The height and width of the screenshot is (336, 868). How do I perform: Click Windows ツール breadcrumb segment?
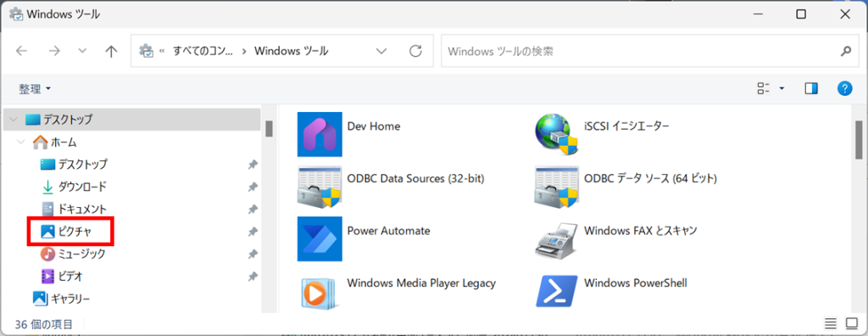(x=292, y=51)
